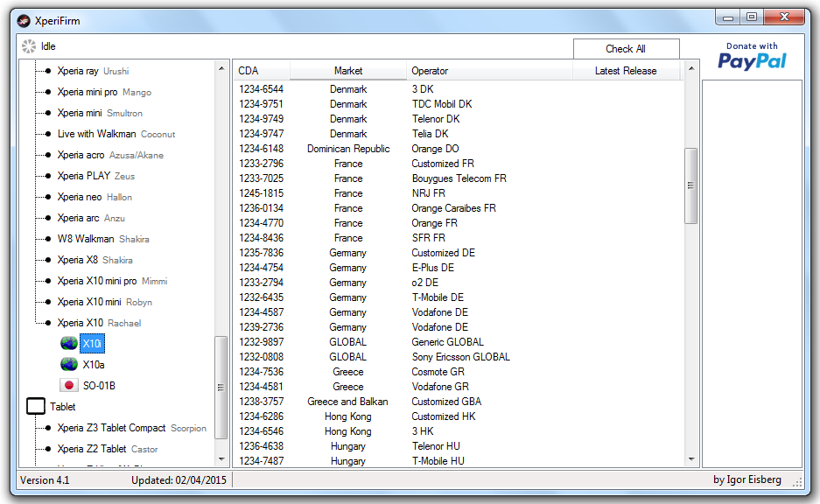The image size is (820, 504).
Task: Select the Generic GLOBAL row
Action: 458,342
